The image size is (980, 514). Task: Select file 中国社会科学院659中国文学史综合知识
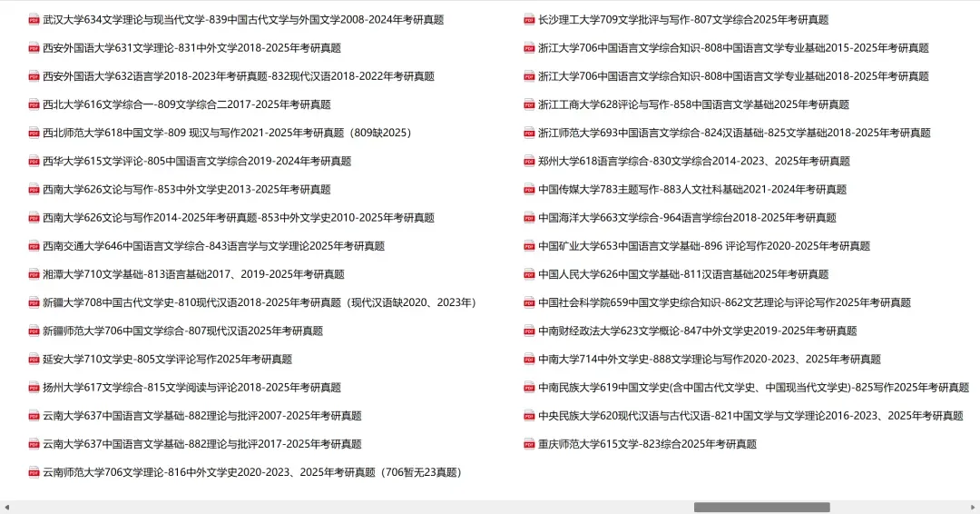click(724, 302)
